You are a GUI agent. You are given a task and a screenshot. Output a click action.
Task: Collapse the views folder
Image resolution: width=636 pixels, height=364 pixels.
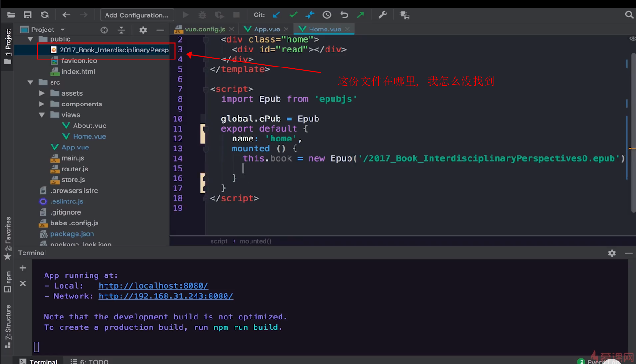pyautogui.click(x=42, y=115)
